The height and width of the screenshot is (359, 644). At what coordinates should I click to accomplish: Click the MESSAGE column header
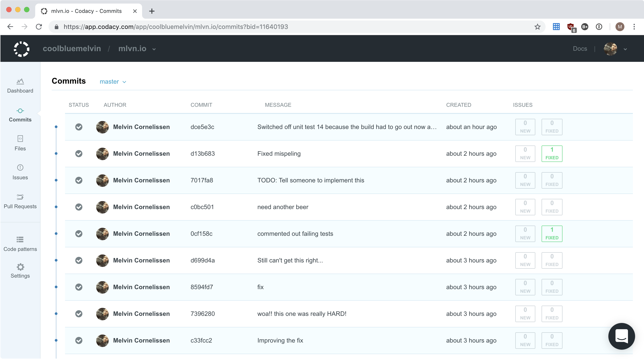click(x=278, y=105)
